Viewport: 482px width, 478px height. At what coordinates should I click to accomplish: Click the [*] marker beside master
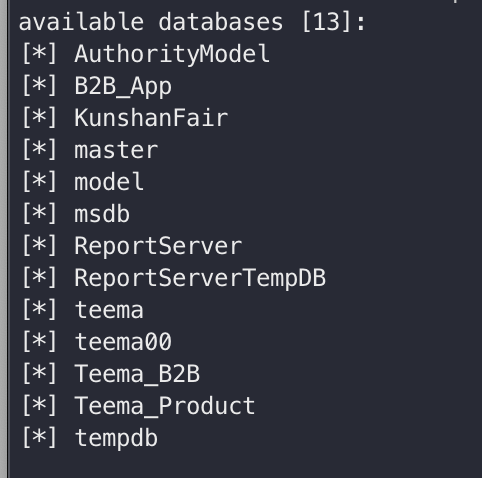coord(39,150)
